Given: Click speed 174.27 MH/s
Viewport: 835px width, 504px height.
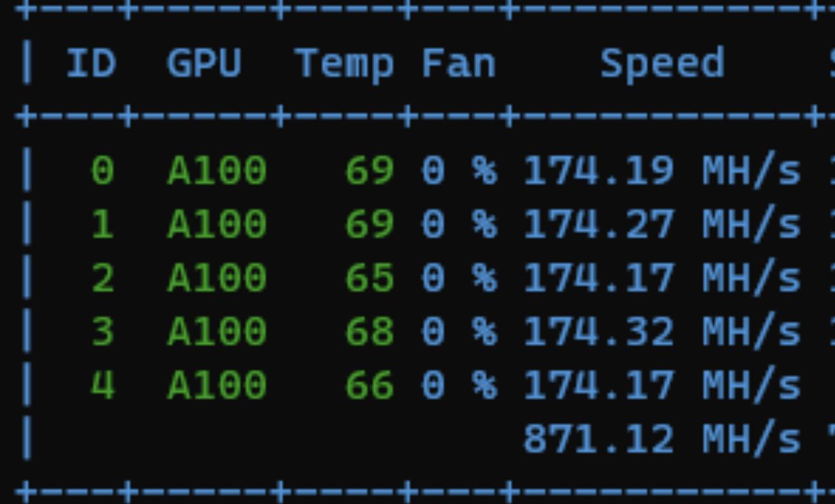Looking at the screenshot, I should pyautogui.click(x=662, y=225).
